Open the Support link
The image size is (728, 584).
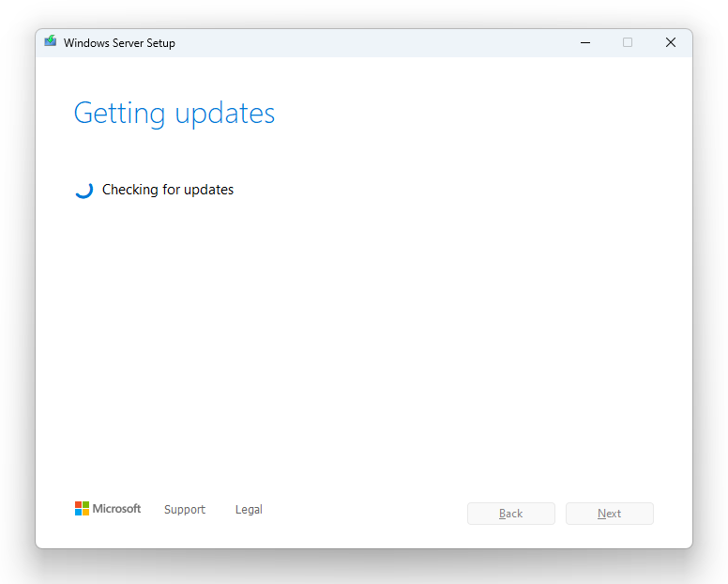185,510
